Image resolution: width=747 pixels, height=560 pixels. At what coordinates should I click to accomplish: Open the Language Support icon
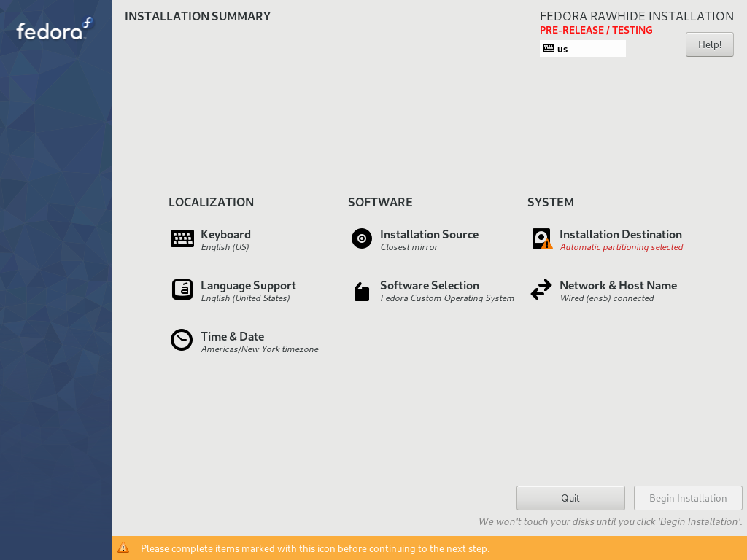(182, 289)
